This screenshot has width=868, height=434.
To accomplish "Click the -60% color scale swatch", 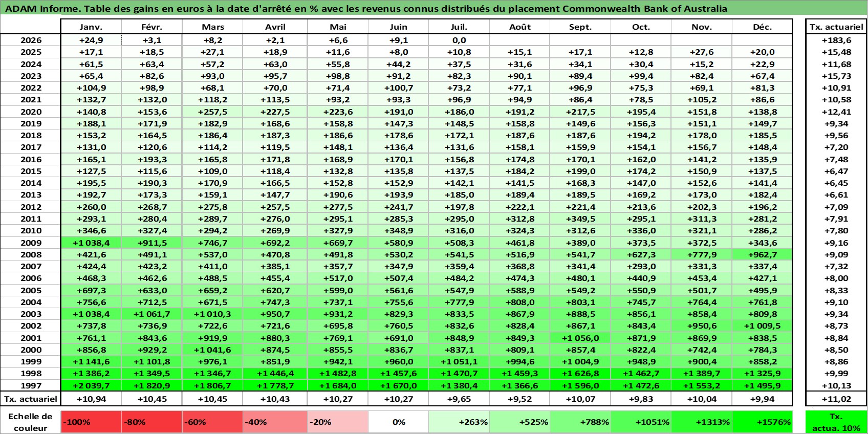I will [x=212, y=422].
